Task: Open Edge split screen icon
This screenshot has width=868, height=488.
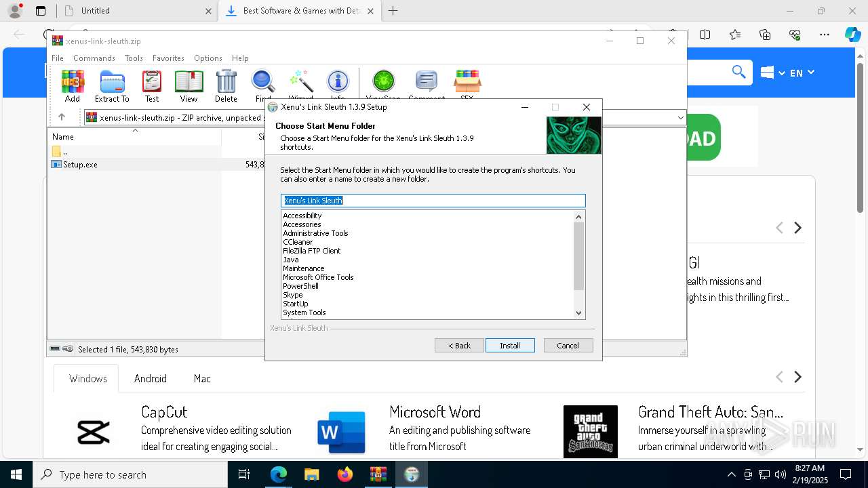Action: click(x=705, y=35)
